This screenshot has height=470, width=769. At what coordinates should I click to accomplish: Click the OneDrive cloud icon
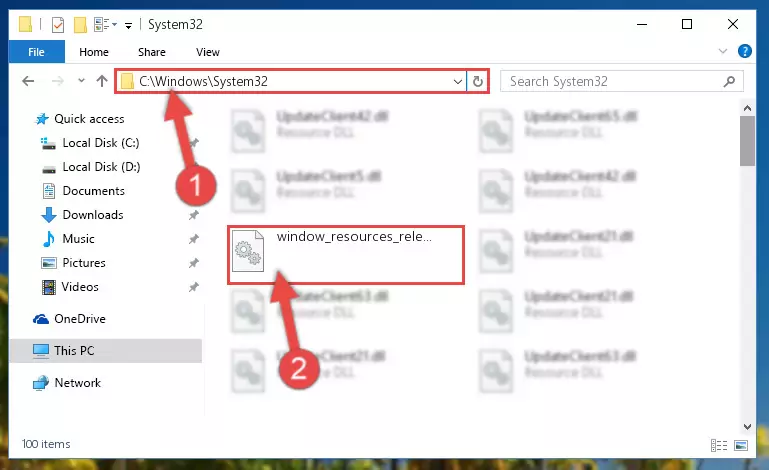pyautogui.click(x=41, y=319)
